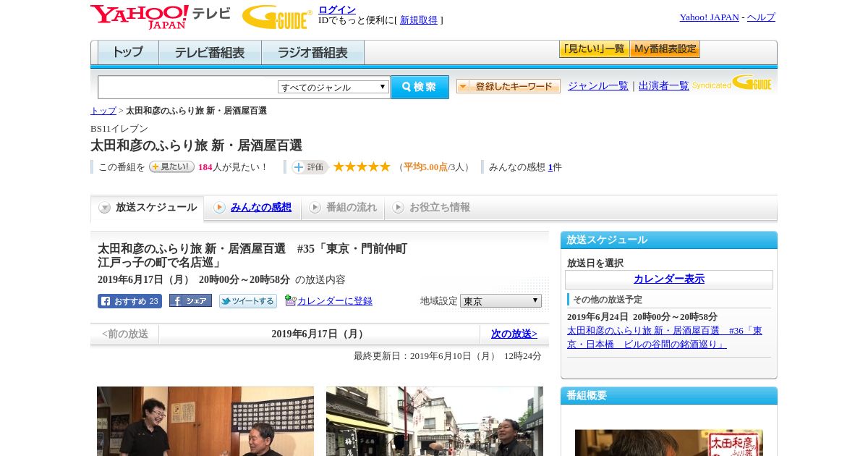Click the 新規取得 link

(419, 20)
